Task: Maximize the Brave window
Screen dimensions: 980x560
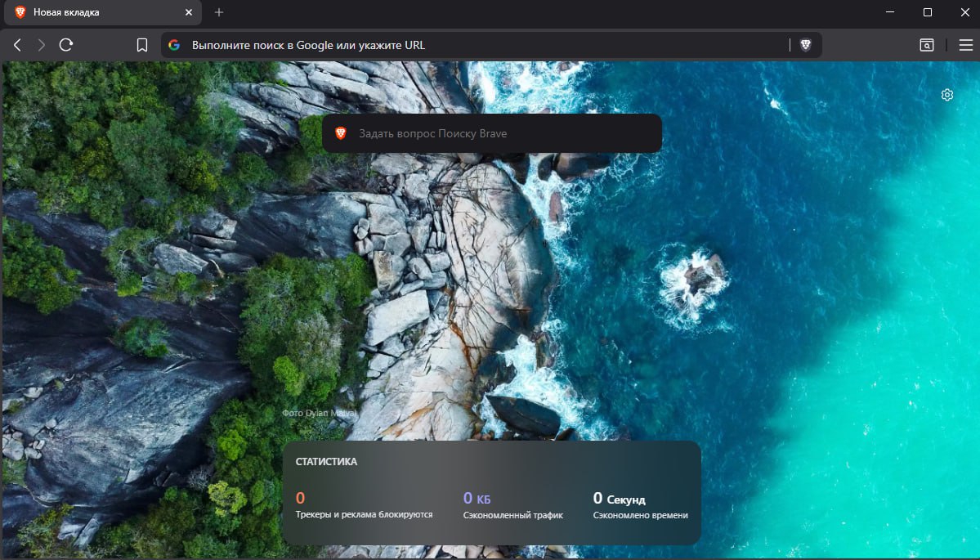Action: pos(928,12)
